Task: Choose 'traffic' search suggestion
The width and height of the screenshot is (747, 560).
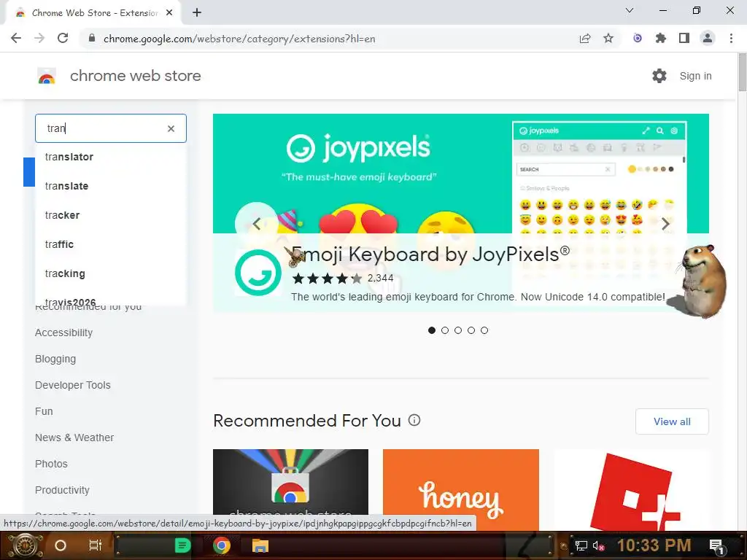Action: (111, 244)
